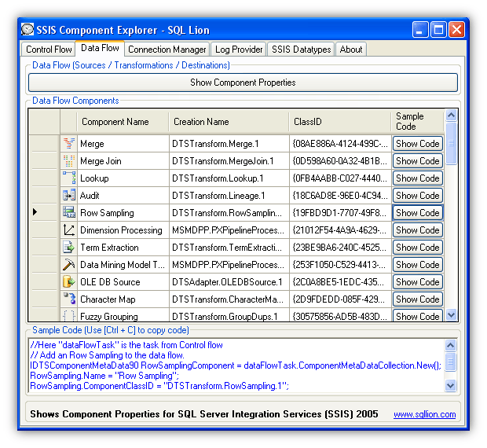Show code for Term Extraction

pyautogui.click(x=418, y=248)
